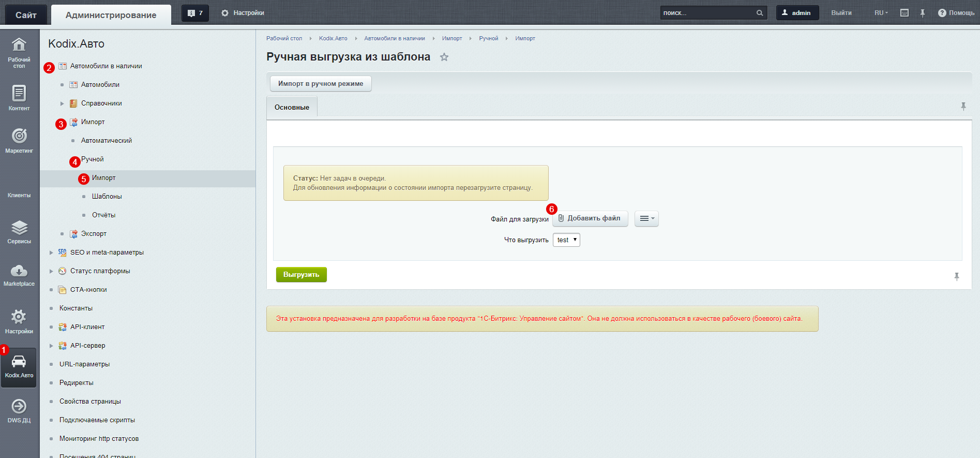
Task: Click the СТА-кнопки icon
Action: pyautogui.click(x=63, y=290)
